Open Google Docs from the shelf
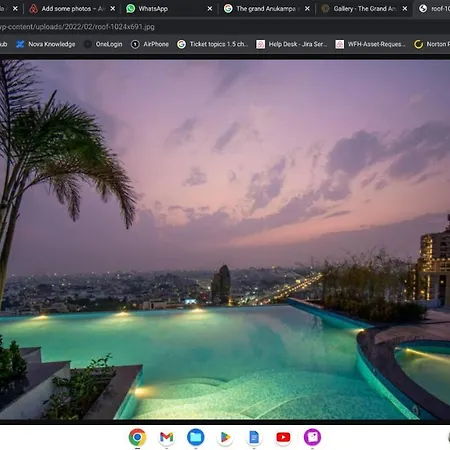450x450 pixels. [254, 437]
